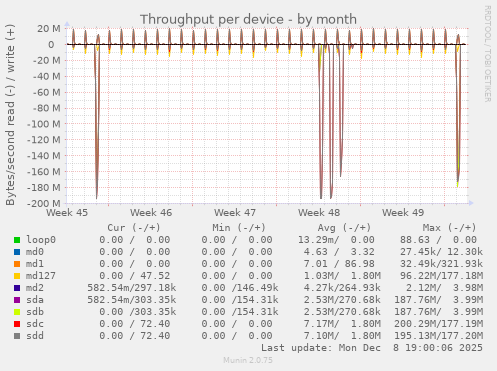Viewport: 497px width, 371px height.
Task: Click the 'Week 47' x-axis label
Action: [x=235, y=213]
